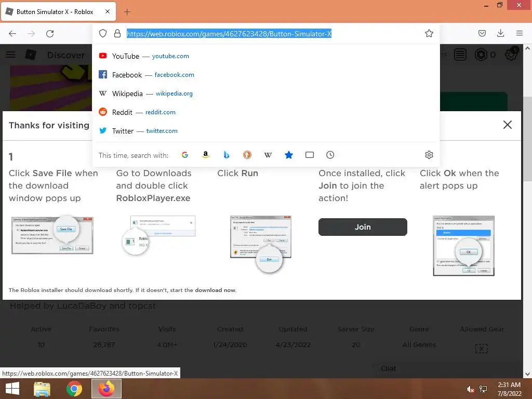Search with Amazon one-off icon
532x399 pixels.
pos(206,155)
